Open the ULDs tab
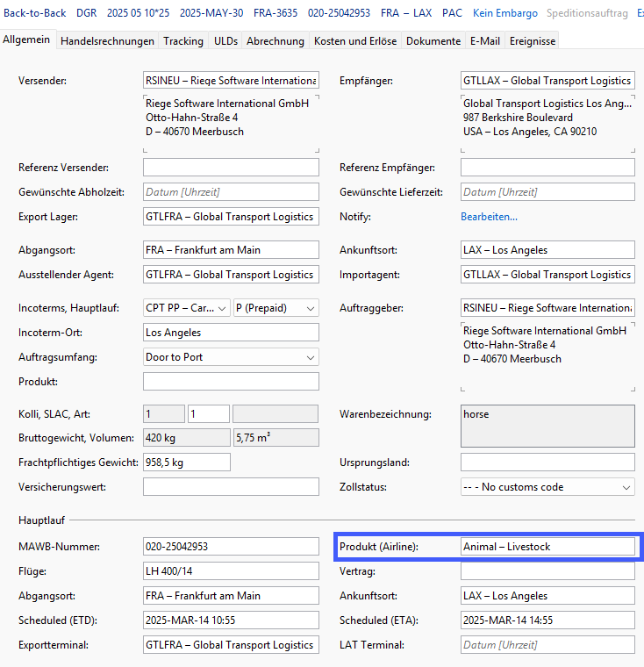644x667 pixels. coord(225,41)
